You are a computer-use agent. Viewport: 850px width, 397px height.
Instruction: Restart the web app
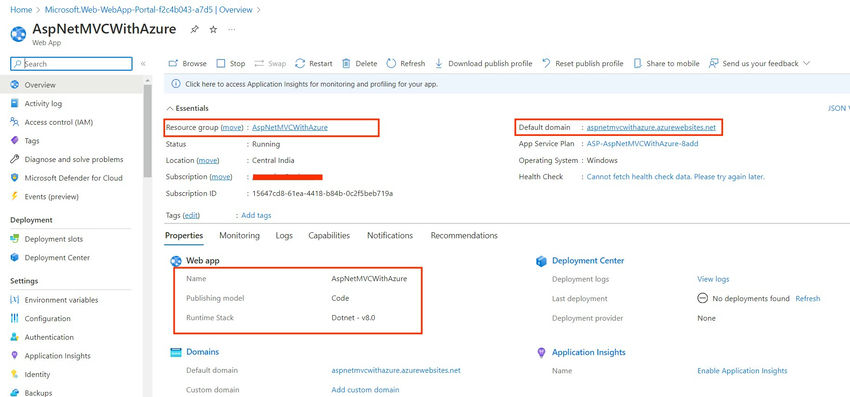tap(314, 63)
